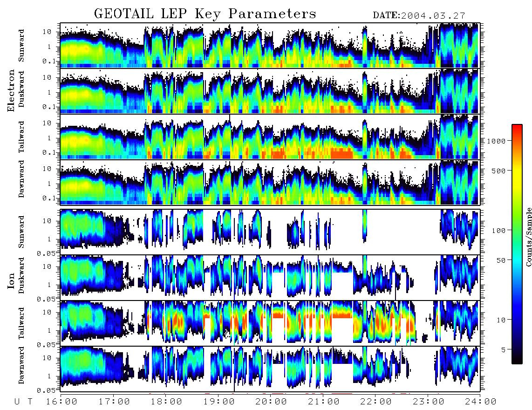Click the 500 value on color scale

(x=498, y=171)
